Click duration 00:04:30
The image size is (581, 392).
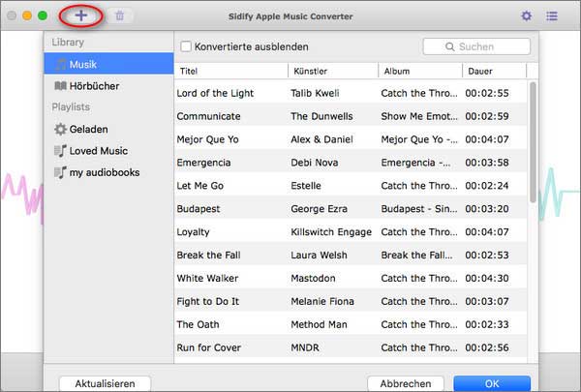click(487, 278)
